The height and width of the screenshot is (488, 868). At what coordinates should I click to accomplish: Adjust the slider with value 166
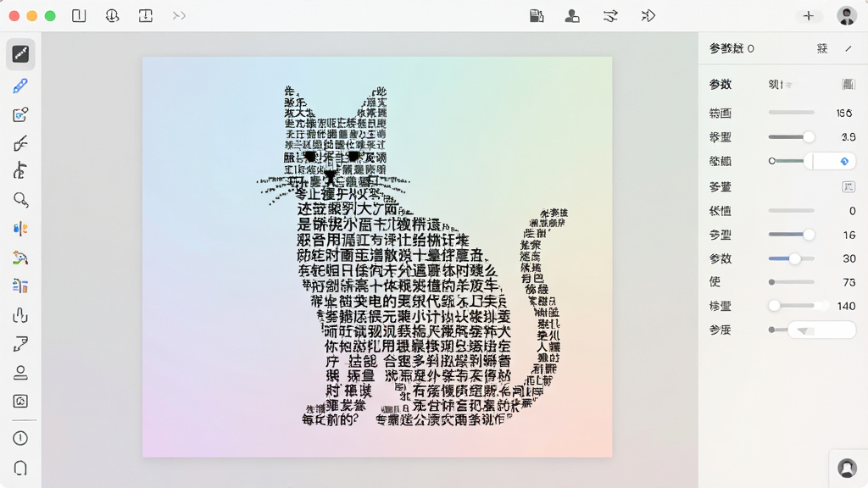791,113
